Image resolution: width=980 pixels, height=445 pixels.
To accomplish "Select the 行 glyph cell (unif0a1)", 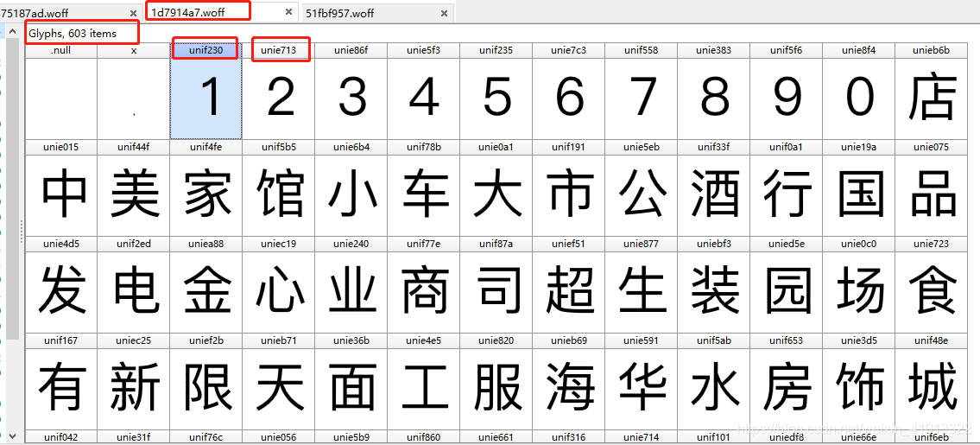I will pos(786,188).
